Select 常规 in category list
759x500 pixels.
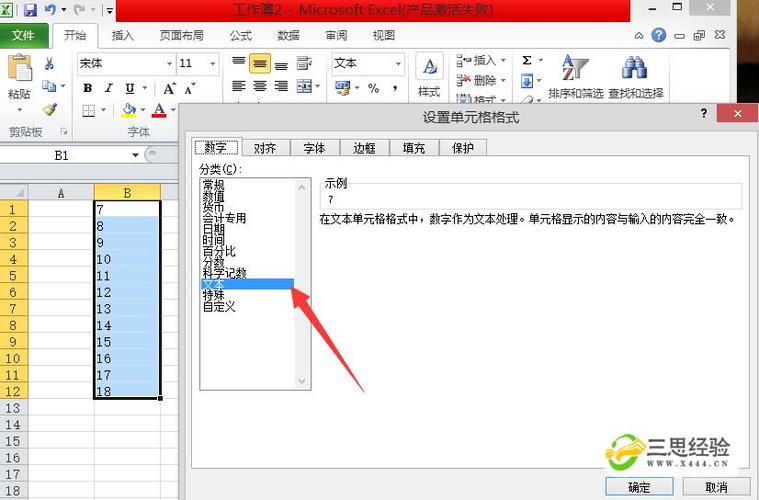click(213, 184)
